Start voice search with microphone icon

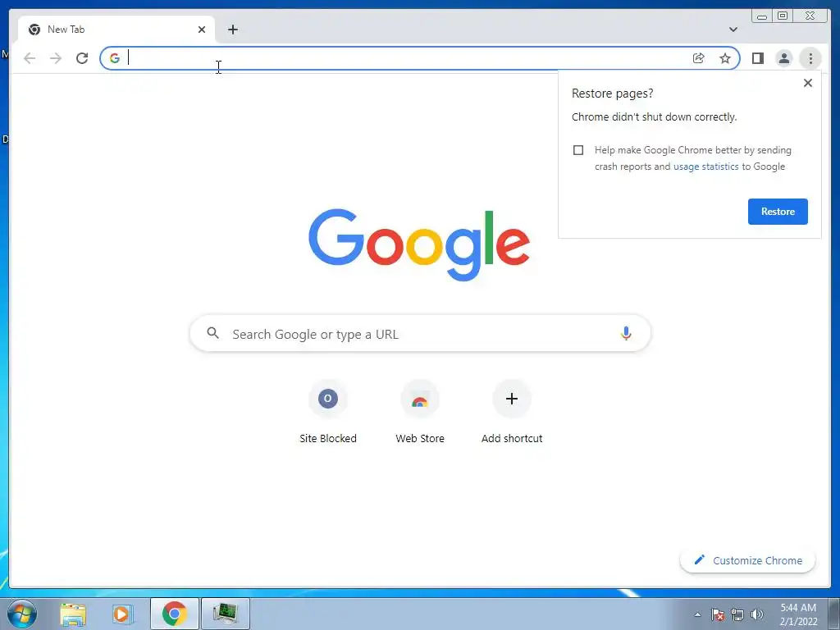[x=626, y=333]
